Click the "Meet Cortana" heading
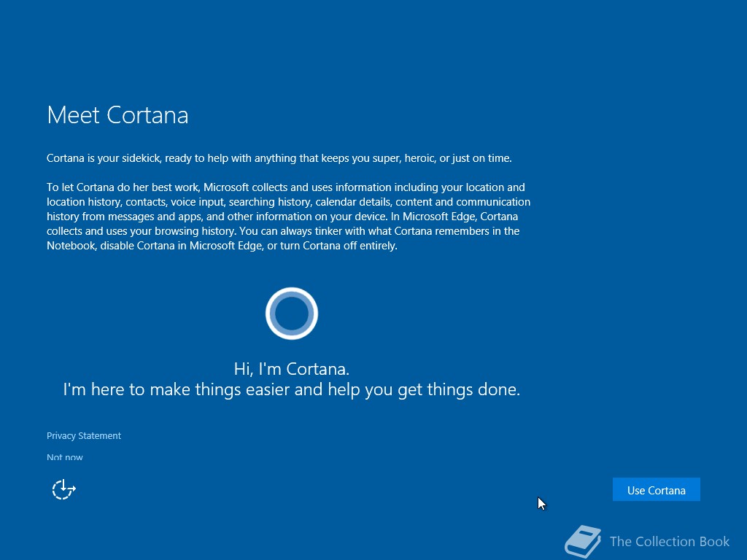 click(x=117, y=114)
